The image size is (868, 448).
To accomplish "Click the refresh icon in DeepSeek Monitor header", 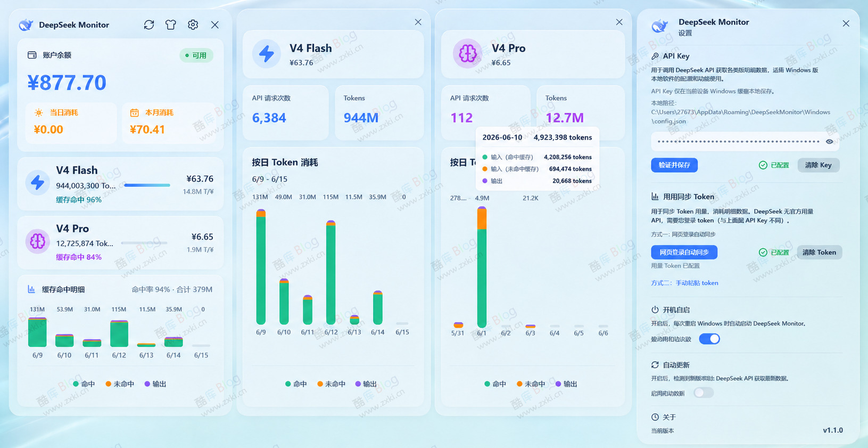I will (149, 25).
